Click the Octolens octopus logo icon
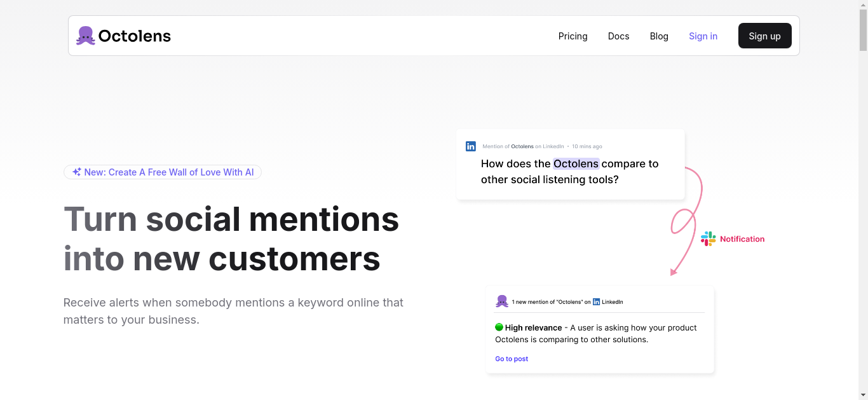 pyautogui.click(x=86, y=36)
